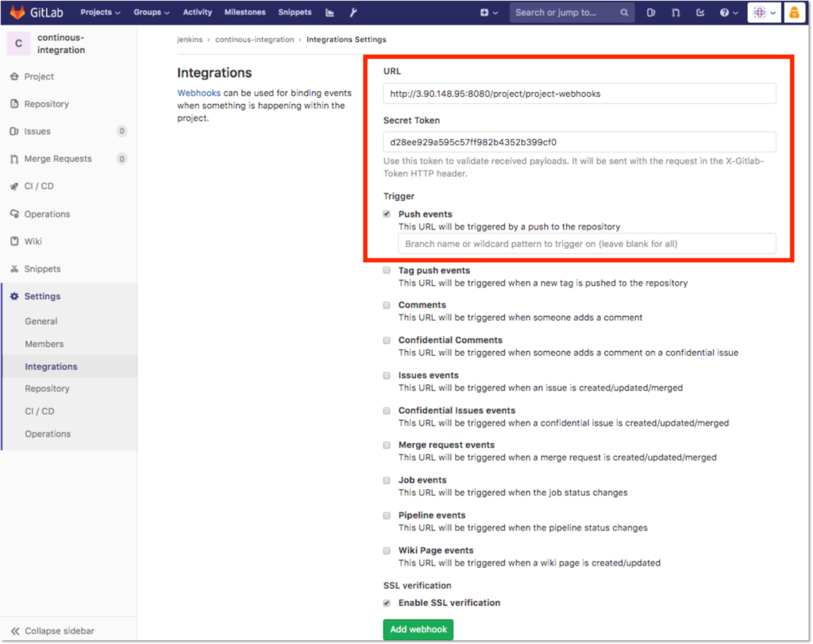Focus the Secret Token input field
The width and height of the screenshot is (813, 644).
point(579,142)
